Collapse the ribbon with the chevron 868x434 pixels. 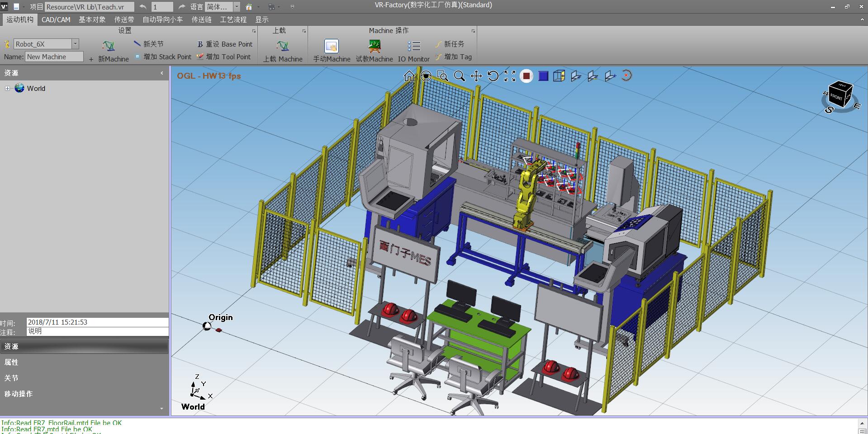[x=862, y=19]
